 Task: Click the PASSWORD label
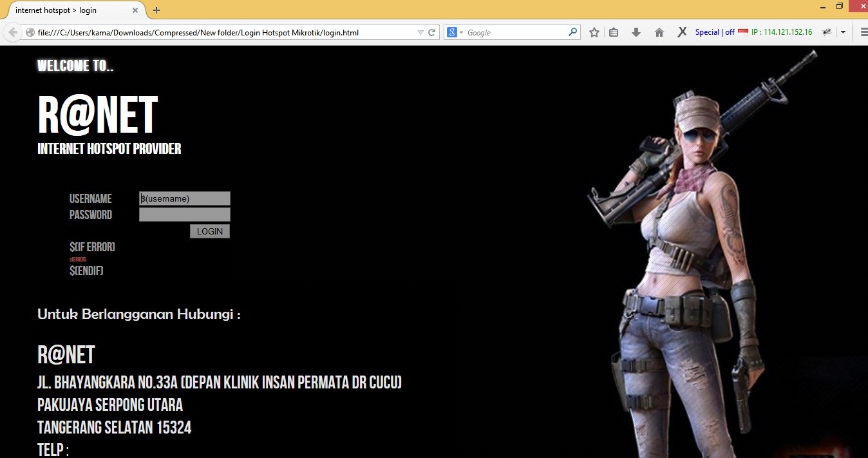point(91,215)
